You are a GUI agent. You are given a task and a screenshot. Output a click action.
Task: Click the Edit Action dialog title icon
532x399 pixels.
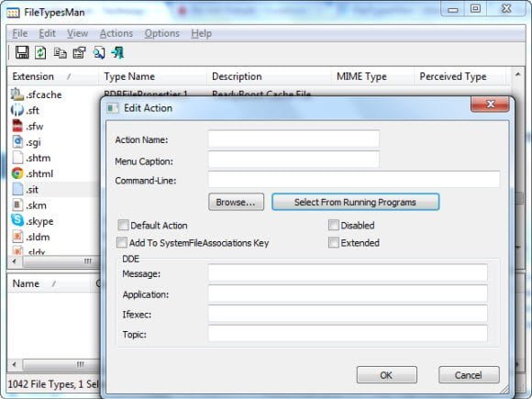(112, 108)
